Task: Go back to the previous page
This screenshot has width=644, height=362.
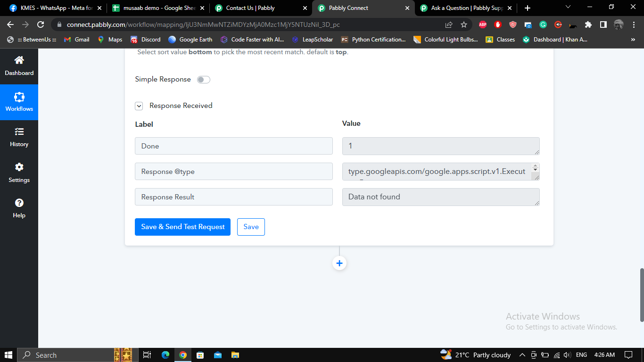Action: (10, 25)
